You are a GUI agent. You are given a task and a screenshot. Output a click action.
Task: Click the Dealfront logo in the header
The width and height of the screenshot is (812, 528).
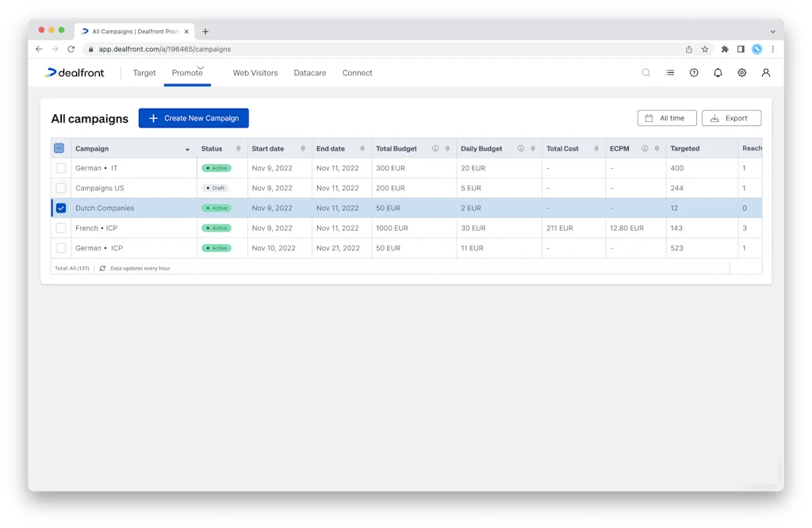(79, 72)
